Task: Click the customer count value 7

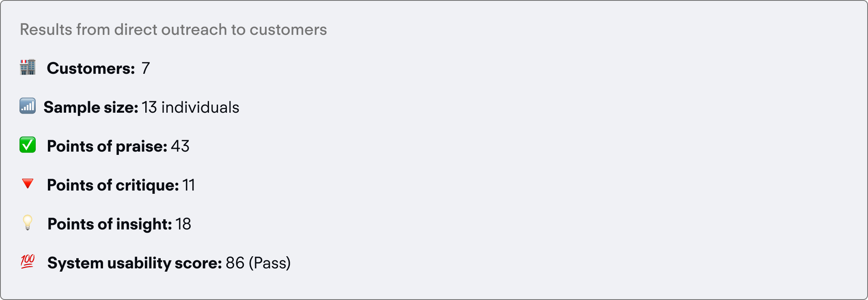Action: pos(146,68)
